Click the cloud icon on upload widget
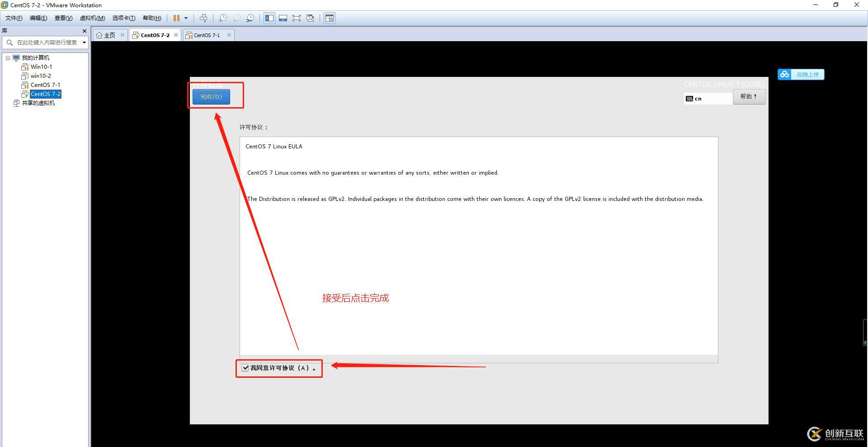This screenshot has height=447, width=868. click(784, 75)
